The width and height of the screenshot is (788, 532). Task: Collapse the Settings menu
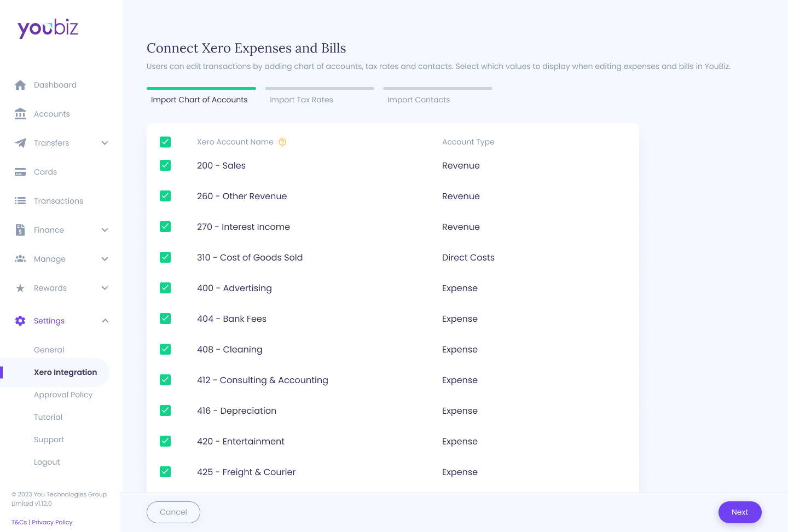(105, 321)
